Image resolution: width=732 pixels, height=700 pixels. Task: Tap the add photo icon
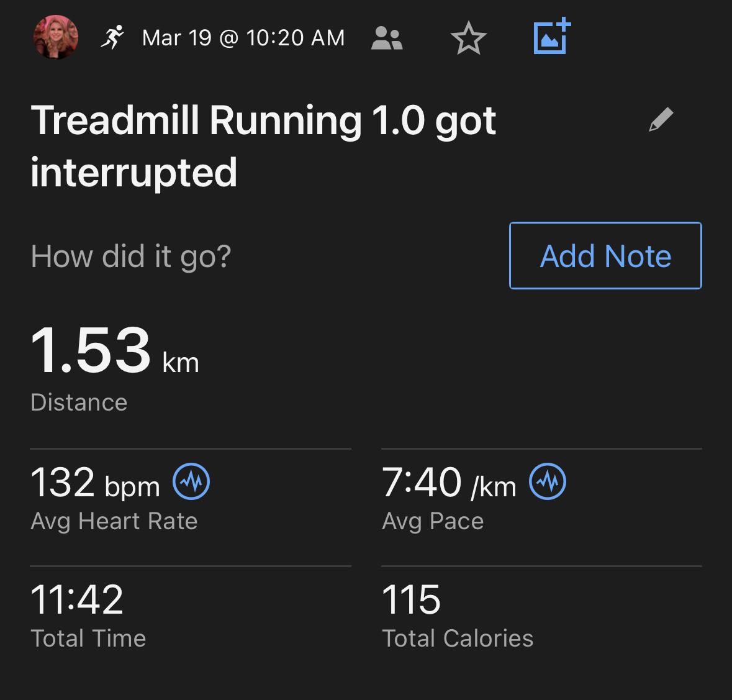(x=551, y=37)
